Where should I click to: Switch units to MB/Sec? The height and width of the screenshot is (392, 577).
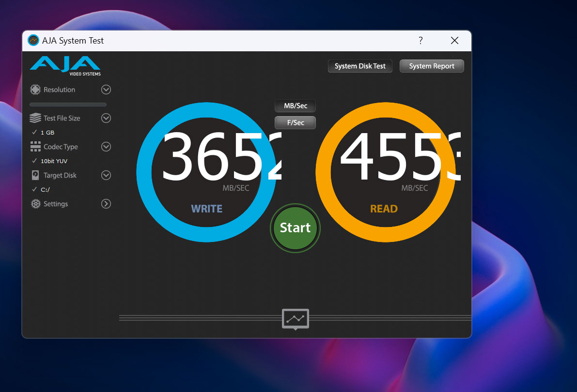296,106
